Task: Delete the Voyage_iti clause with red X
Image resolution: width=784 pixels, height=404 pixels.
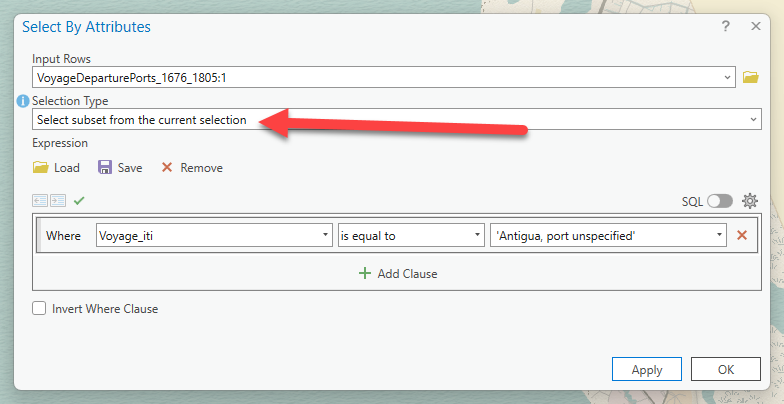Action: (741, 235)
